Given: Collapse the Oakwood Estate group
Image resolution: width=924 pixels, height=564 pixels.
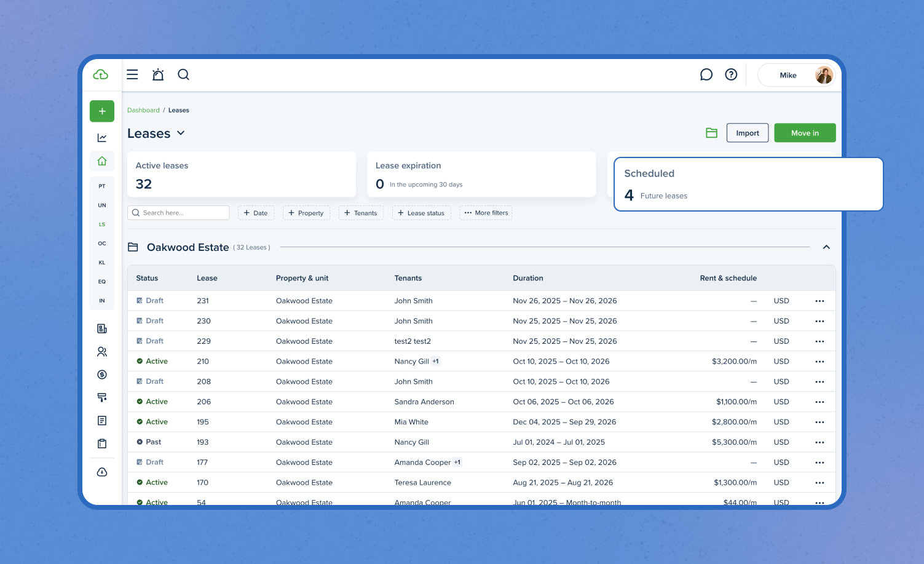Looking at the screenshot, I should 826,247.
